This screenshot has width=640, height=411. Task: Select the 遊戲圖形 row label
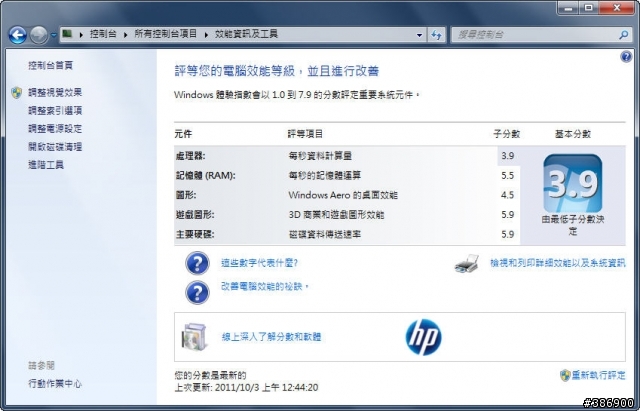[195, 215]
